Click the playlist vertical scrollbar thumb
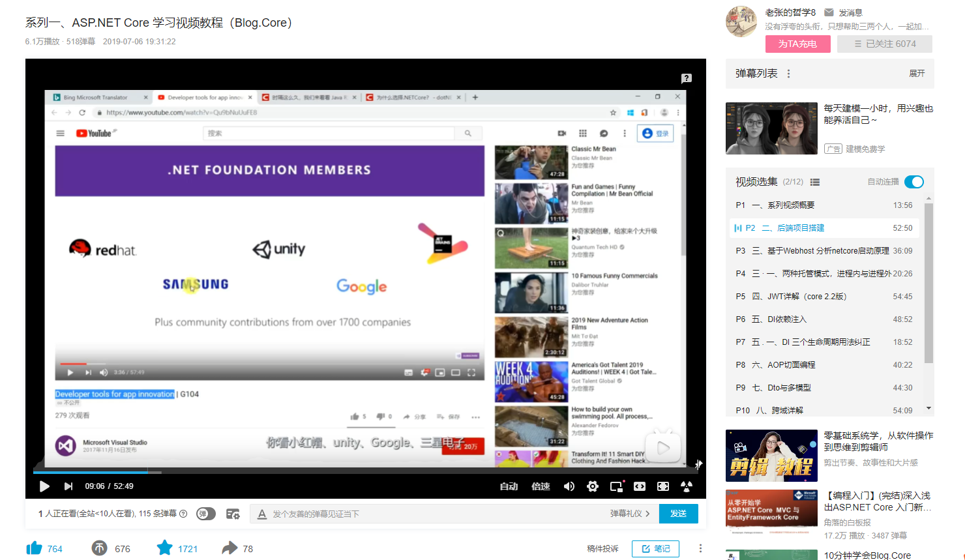This screenshot has height=560, width=965. (928, 283)
